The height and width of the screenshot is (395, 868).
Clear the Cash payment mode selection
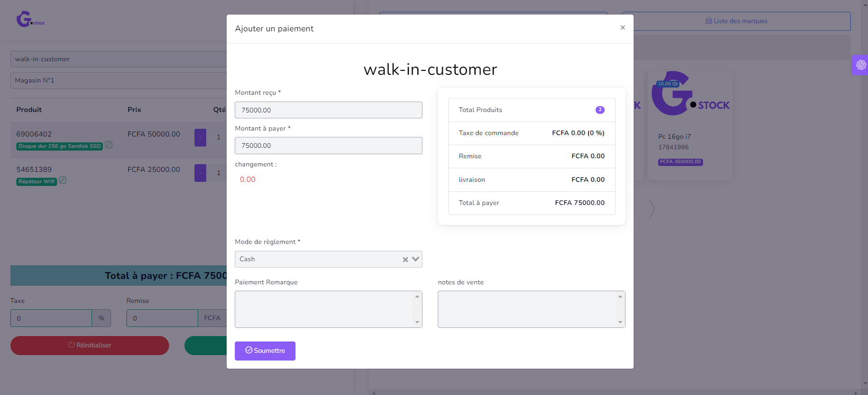coord(405,259)
